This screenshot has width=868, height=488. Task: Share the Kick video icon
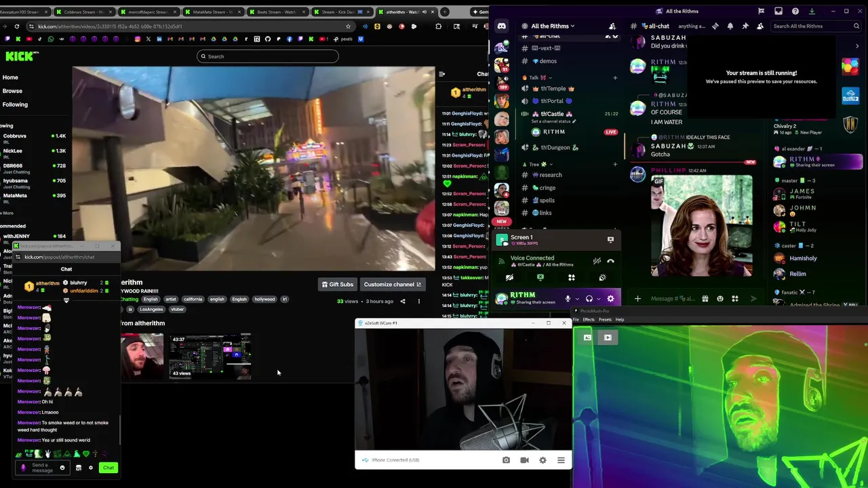(x=403, y=301)
